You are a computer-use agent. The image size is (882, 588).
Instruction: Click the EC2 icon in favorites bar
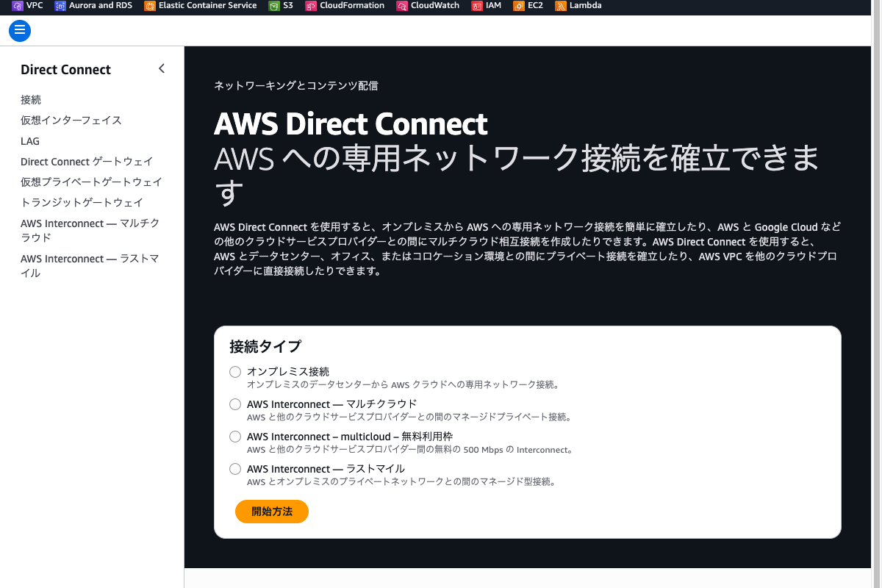(519, 6)
